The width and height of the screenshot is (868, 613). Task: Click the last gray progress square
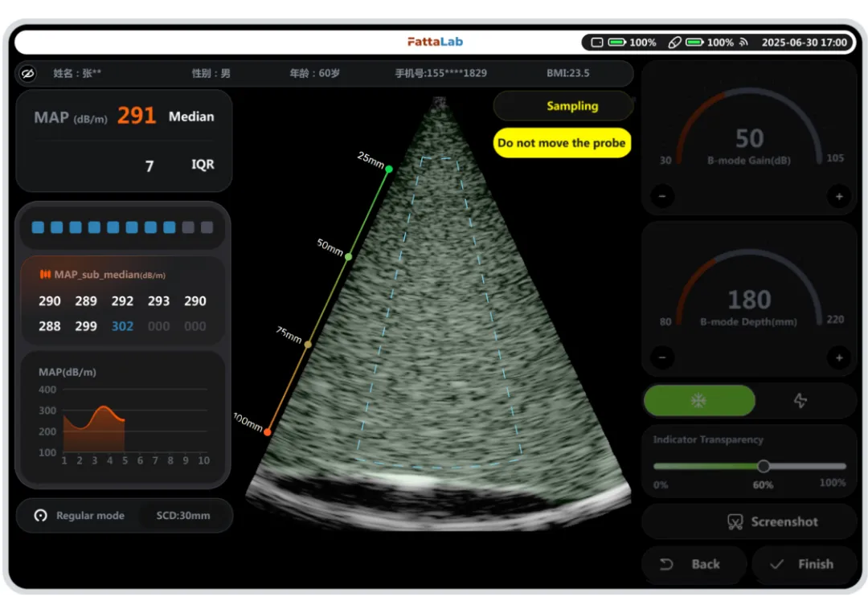[x=207, y=227]
